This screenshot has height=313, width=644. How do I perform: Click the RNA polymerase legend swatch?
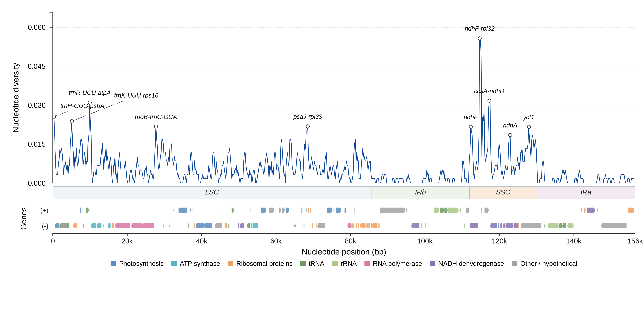tap(367, 264)
